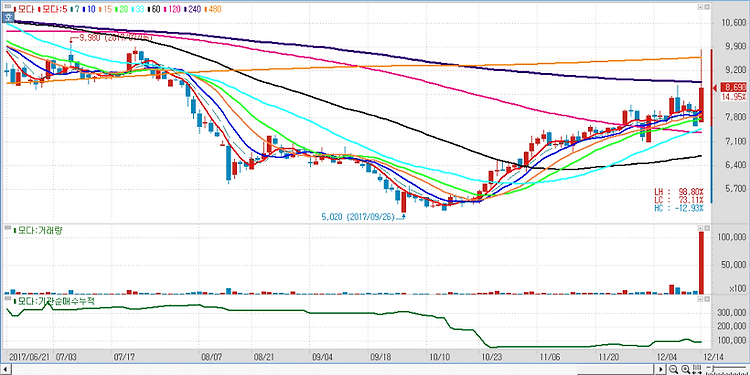Click the 호 badge in the chart corner
The image size is (750, 375).
coord(8,18)
